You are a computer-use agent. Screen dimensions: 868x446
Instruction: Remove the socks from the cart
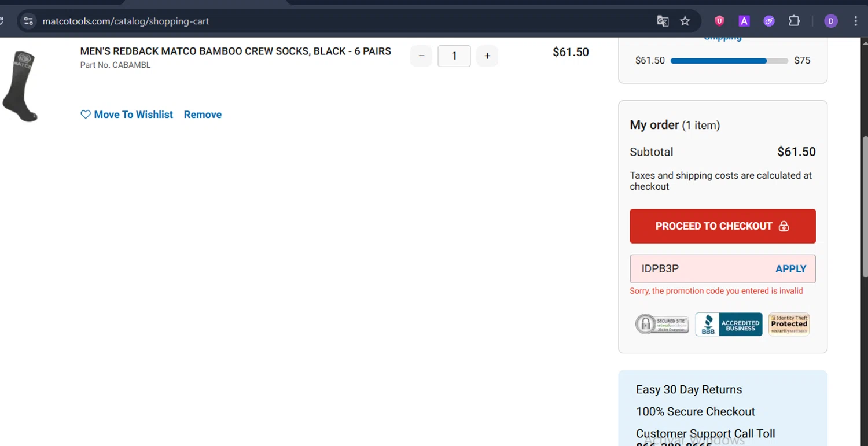[203, 115]
